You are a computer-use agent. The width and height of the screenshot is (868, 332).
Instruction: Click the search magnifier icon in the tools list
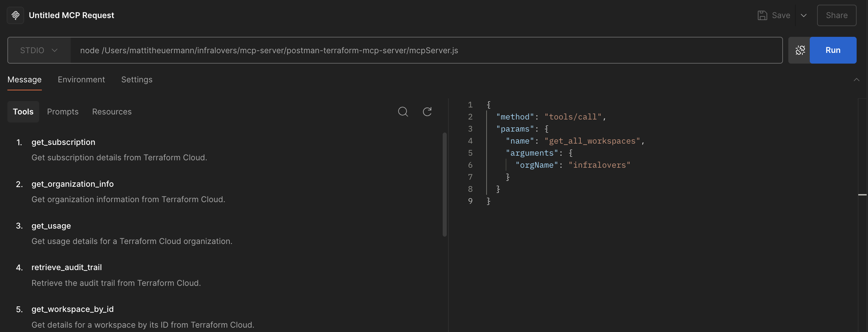point(403,111)
